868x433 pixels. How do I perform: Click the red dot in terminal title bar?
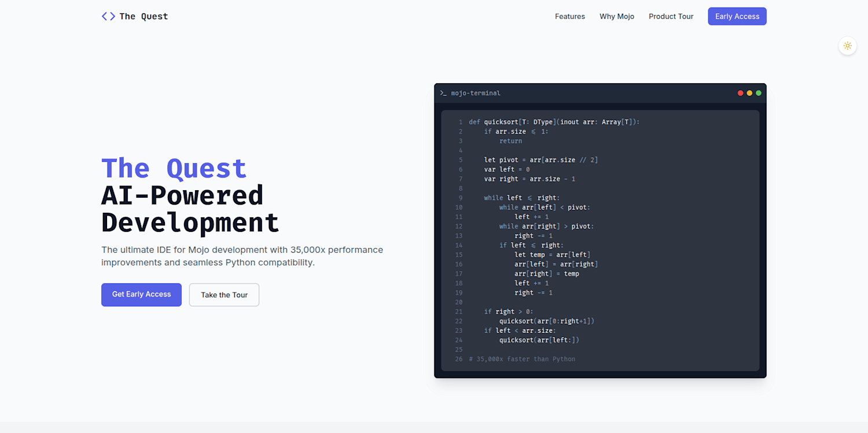click(740, 93)
